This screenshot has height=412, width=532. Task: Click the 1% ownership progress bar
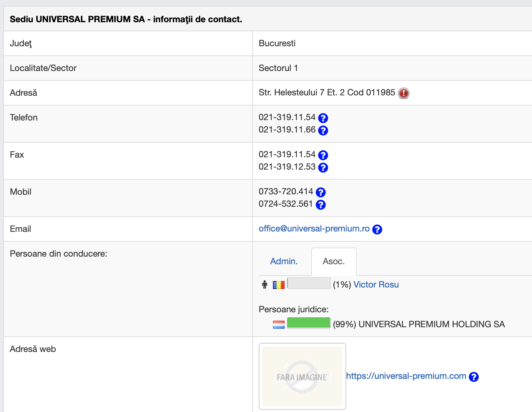[309, 283]
